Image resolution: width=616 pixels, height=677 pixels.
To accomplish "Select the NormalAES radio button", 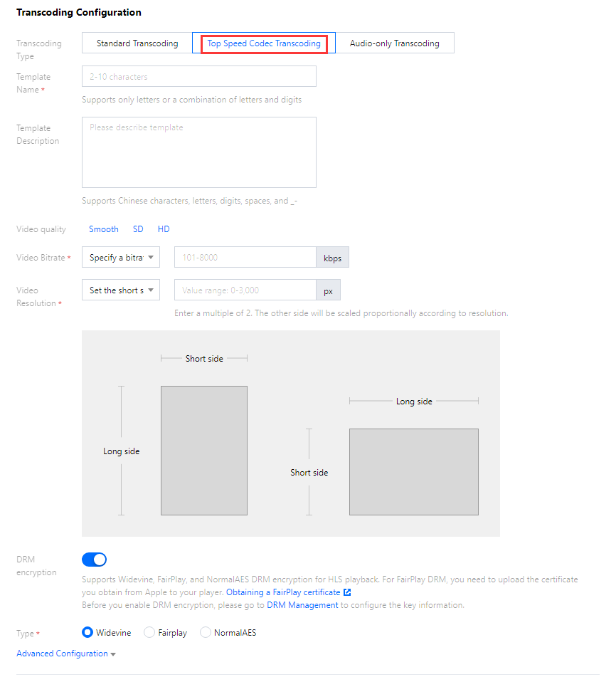I will point(206,633).
